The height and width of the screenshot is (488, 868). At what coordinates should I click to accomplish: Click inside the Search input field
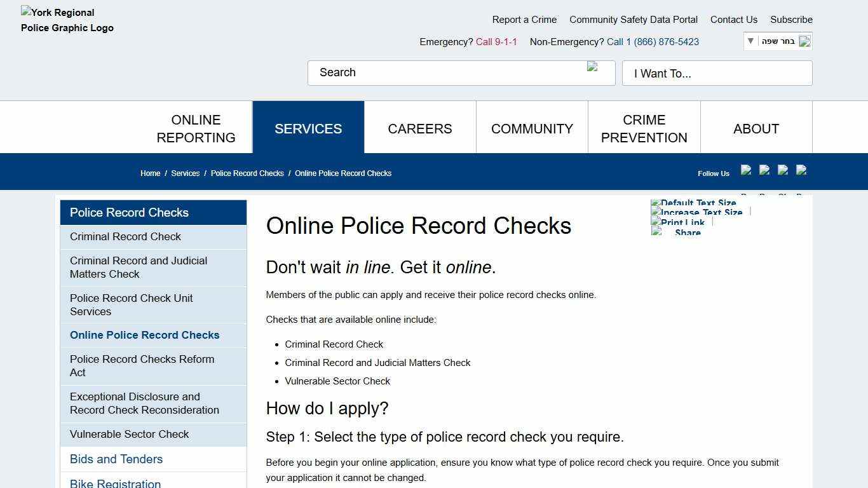point(445,72)
